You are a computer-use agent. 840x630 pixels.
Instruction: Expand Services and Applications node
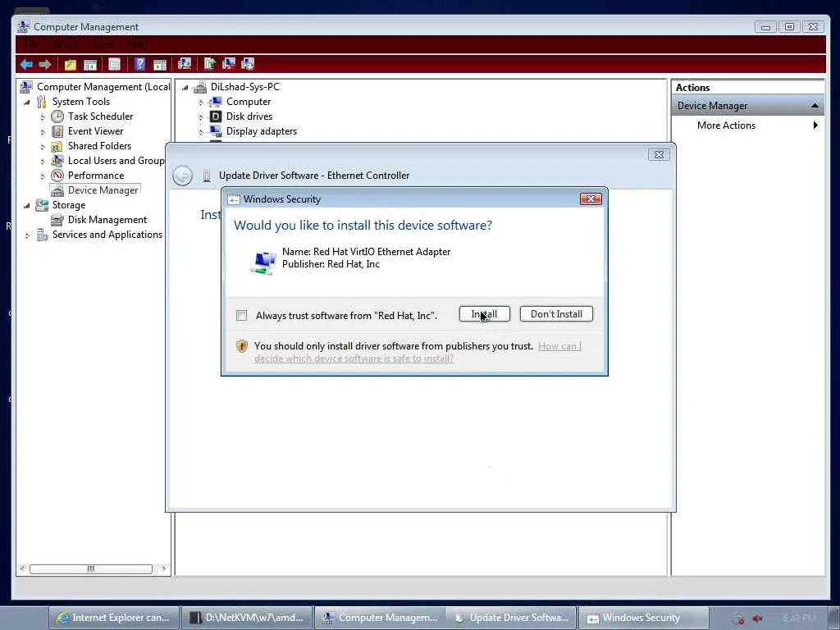point(27,235)
